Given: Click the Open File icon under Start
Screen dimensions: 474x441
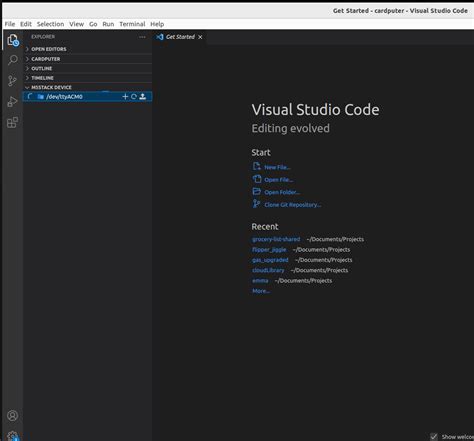Looking at the screenshot, I should coord(257,179).
